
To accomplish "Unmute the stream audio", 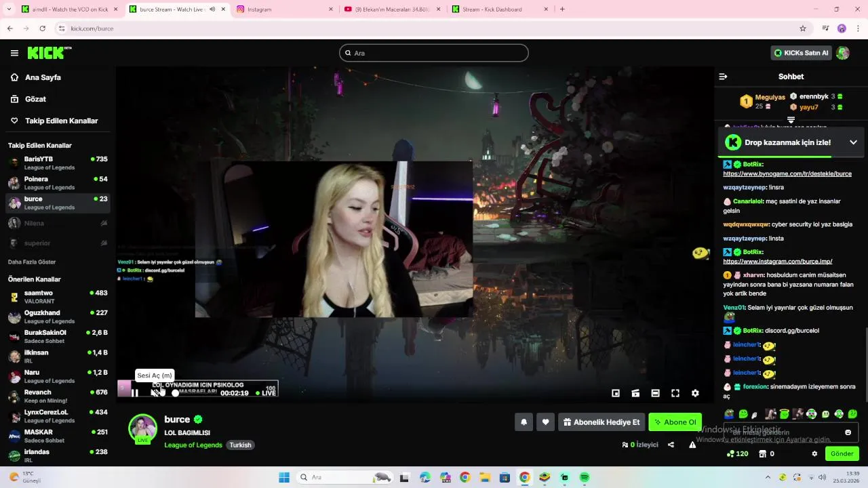I will point(155,393).
